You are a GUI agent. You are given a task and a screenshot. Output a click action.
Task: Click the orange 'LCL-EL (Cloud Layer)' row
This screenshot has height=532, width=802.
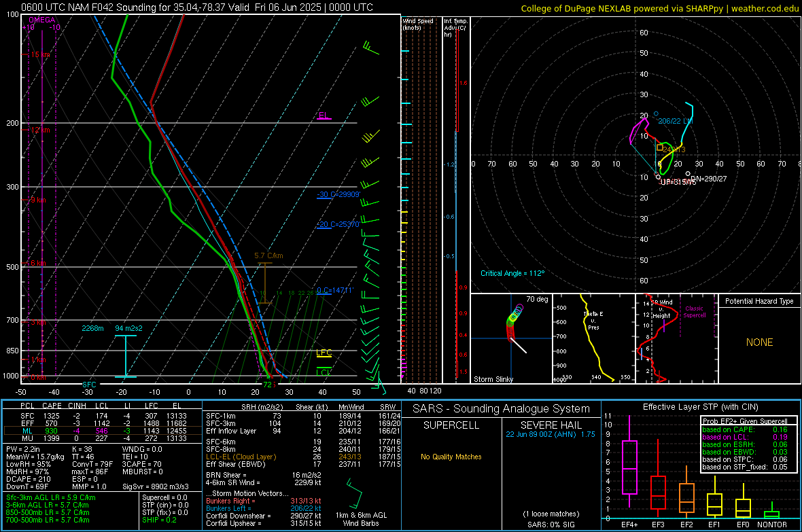pyautogui.click(x=241, y=457)
